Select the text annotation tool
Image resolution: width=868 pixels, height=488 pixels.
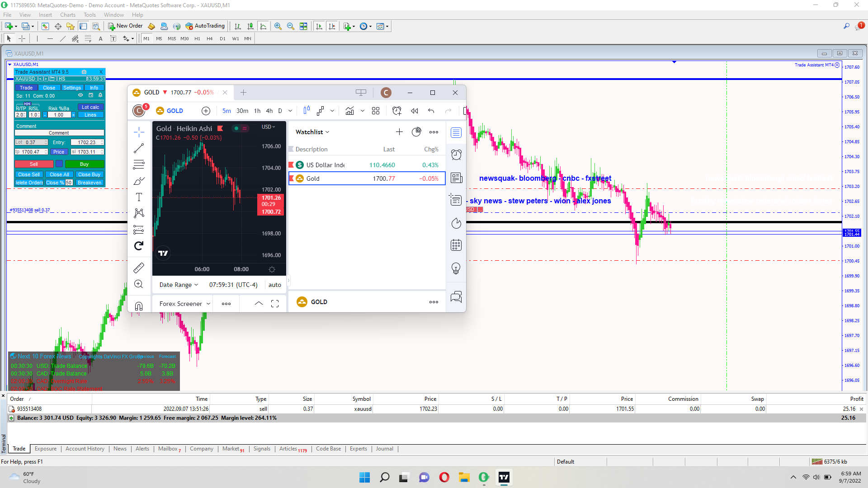(139, 197)
